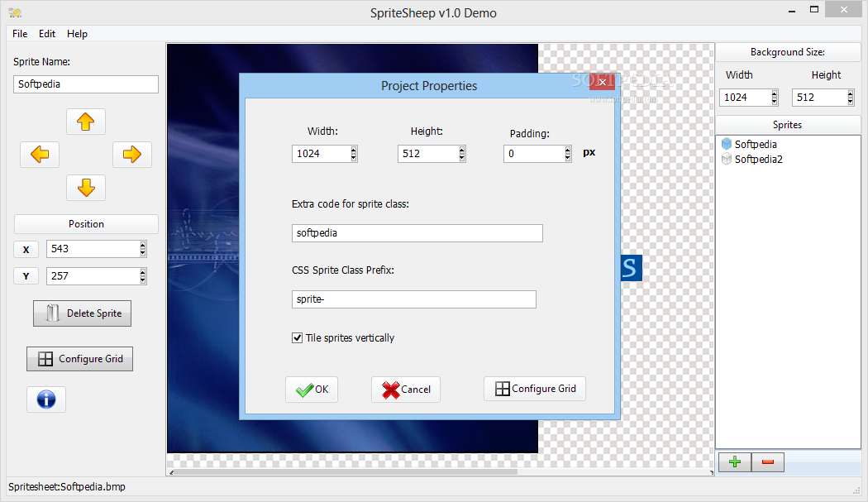Open the Help menu
The width and height of the screenshot is (868, 502).
[77, 34]
